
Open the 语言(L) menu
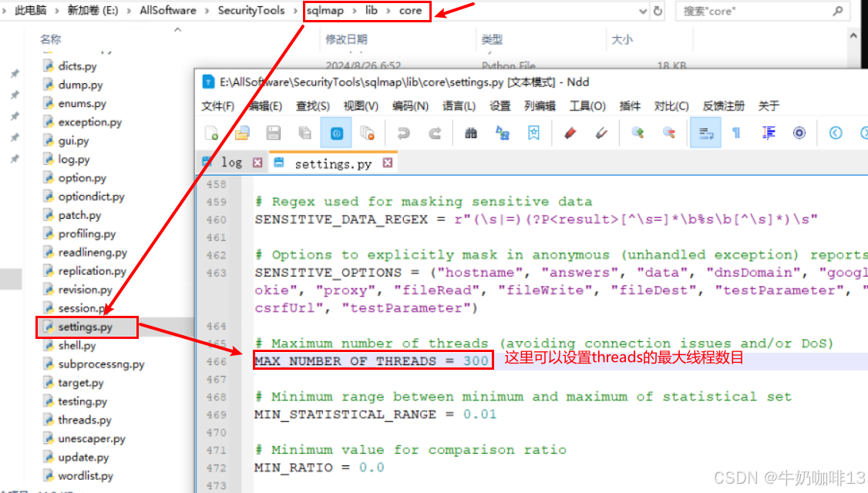coord(459,106)
